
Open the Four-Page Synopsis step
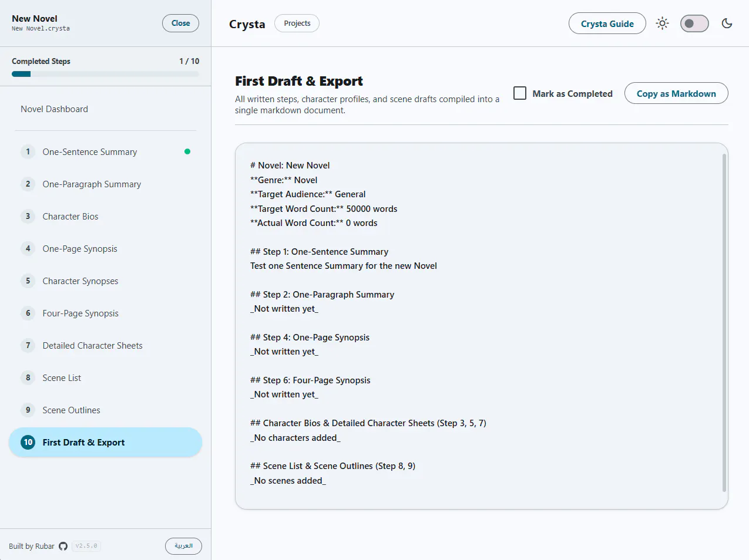pos(105,313)
